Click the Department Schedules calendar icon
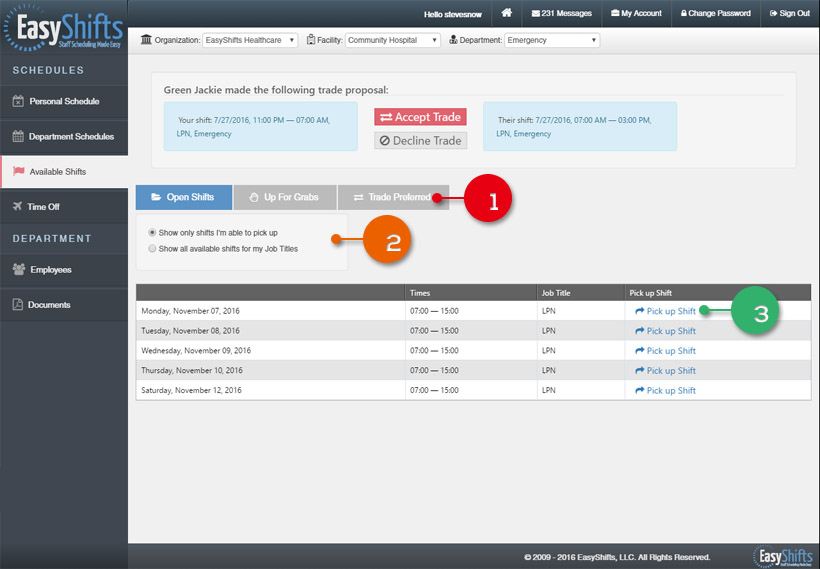The image size is (820, 569). (18, 136)
